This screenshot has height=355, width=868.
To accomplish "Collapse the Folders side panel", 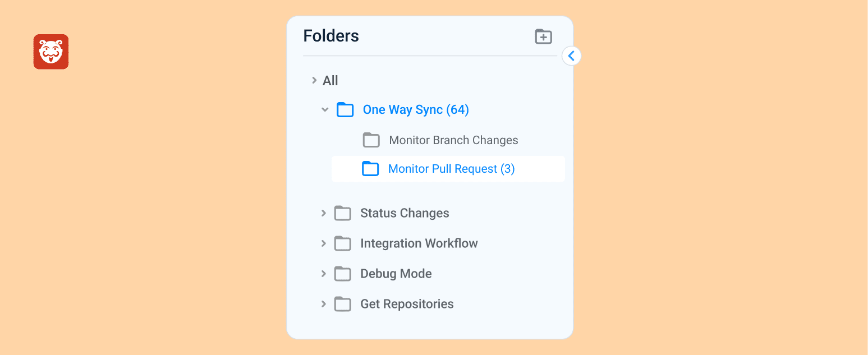I will pos(571,56).
